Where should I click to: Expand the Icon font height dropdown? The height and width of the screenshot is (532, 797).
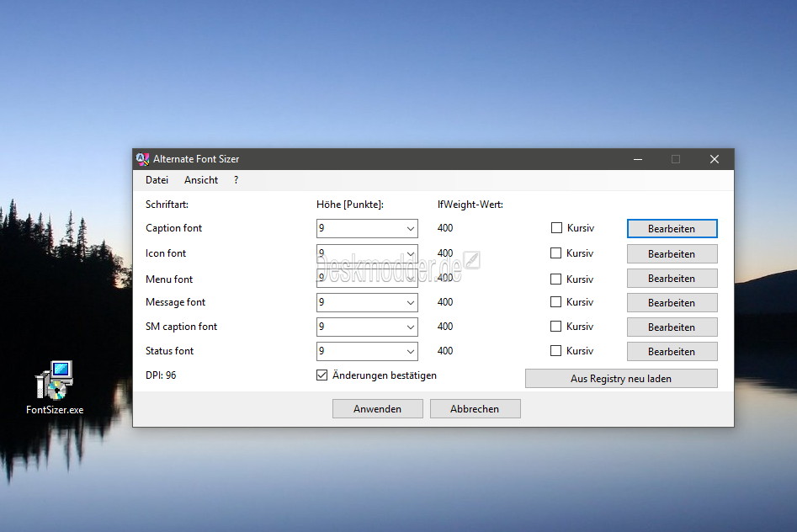click(410, 253)
